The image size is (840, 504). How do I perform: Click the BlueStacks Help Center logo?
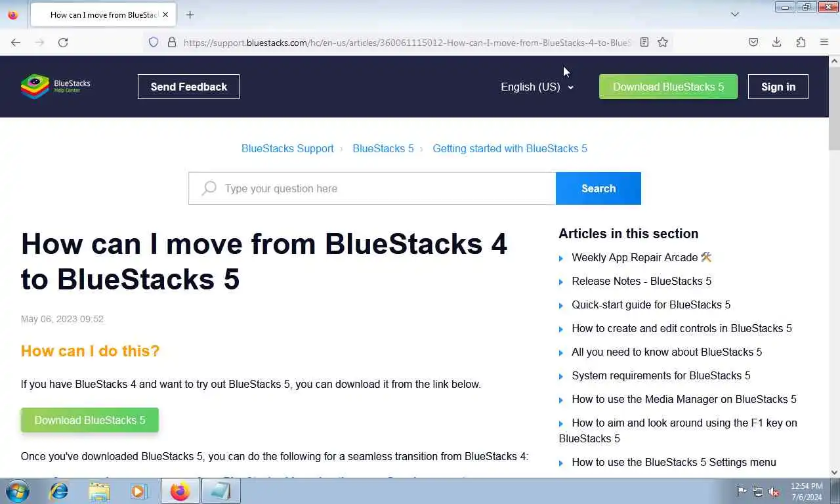(x=56, y=87)
